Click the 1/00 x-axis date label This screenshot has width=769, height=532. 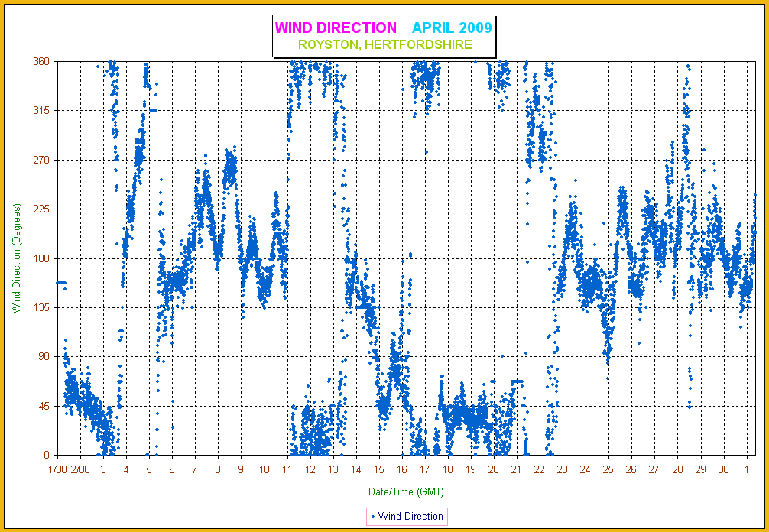coord(58,469)
